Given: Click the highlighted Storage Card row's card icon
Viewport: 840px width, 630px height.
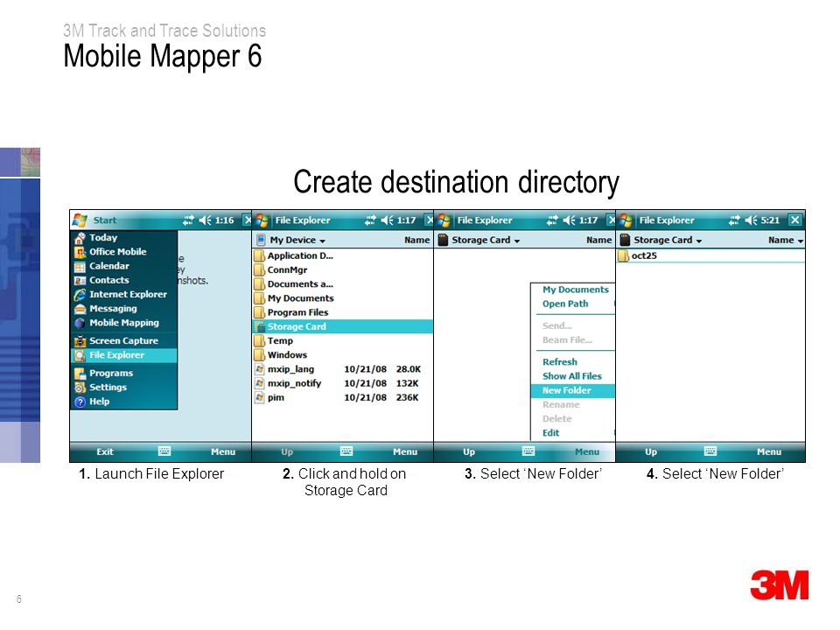Looking at the screenshot, I should click(x=260, y=326).
